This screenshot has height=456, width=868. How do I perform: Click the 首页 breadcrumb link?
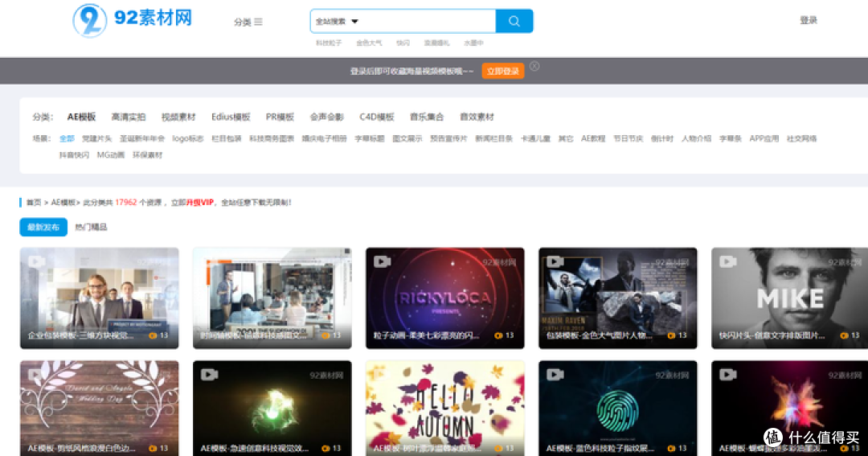(x=34, y=202)
